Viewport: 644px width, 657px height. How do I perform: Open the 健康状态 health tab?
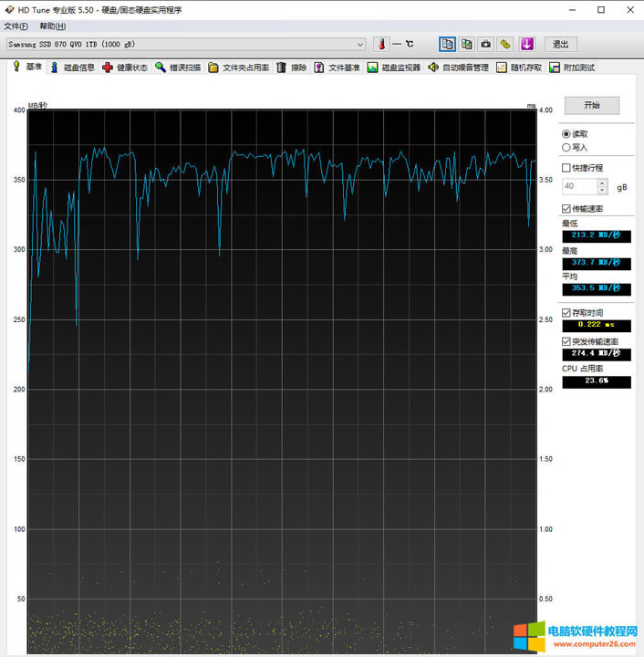pyautogui.click(x=126, y=68)
